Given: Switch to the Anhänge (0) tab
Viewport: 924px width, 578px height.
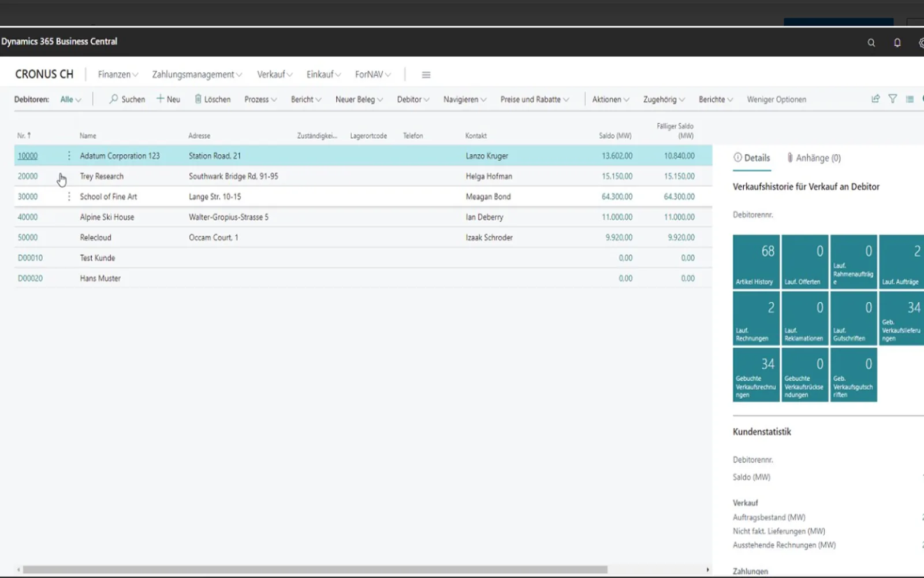Looking at the screenshot, I should (x=814, y=158).
